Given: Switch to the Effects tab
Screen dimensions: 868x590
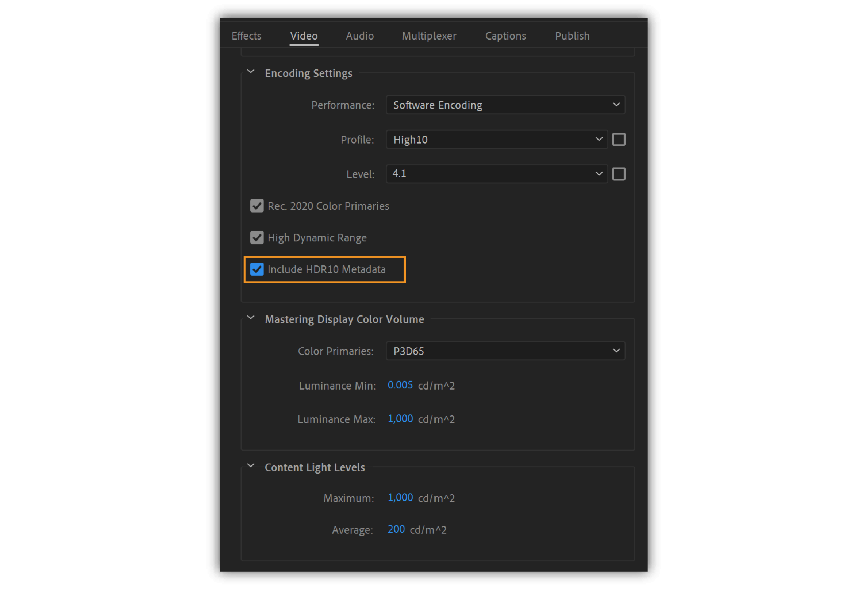Looking at the screenshot, I should point(246,36).
